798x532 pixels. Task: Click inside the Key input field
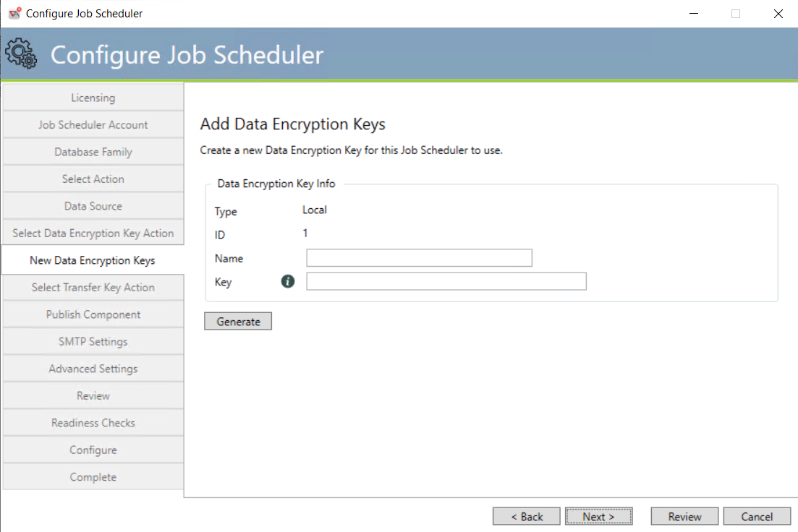[x=446, y=281]
